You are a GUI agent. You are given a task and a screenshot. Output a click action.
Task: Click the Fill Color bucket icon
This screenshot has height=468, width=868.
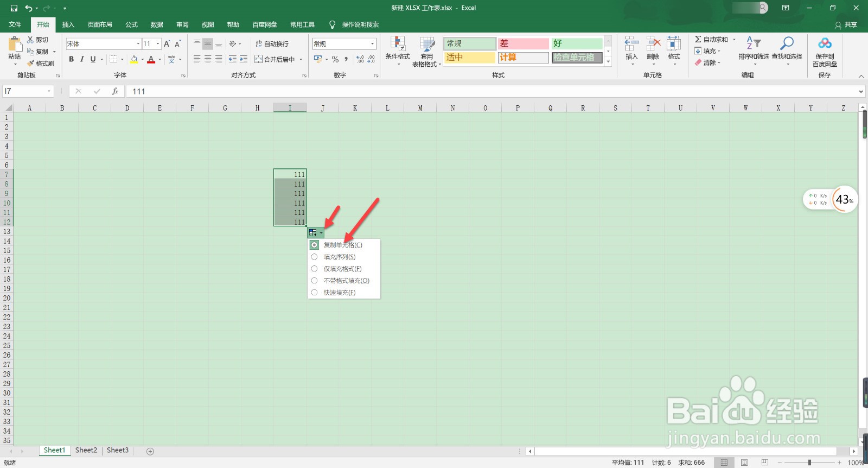pos(134,59)
